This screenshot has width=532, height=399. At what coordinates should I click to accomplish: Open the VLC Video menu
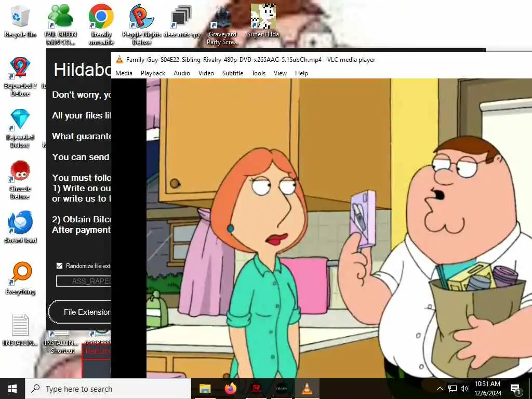point(206,73)
